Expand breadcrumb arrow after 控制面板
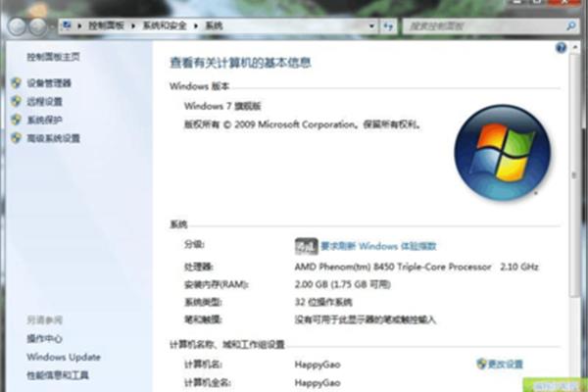The image size is (588, 392). tap(132, 25)
